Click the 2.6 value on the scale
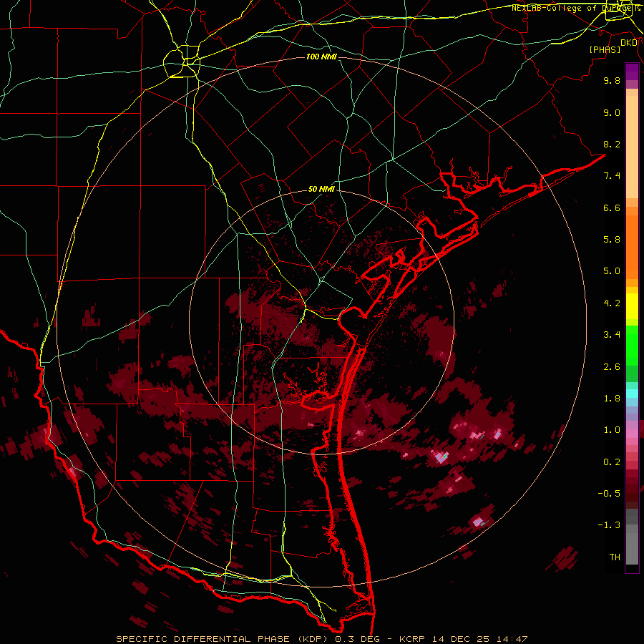Viewport: 644px width, 644px height. click(612, 367)
